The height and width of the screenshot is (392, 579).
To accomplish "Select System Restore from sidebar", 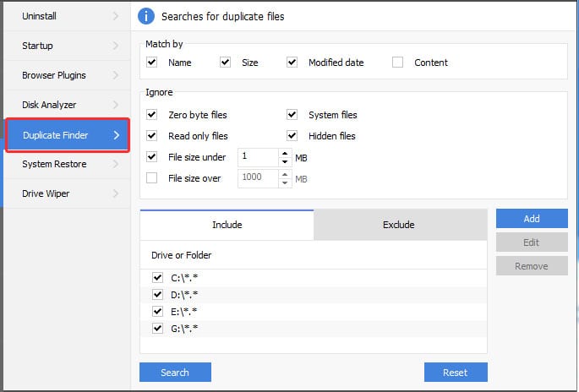I will coord(54,164).
